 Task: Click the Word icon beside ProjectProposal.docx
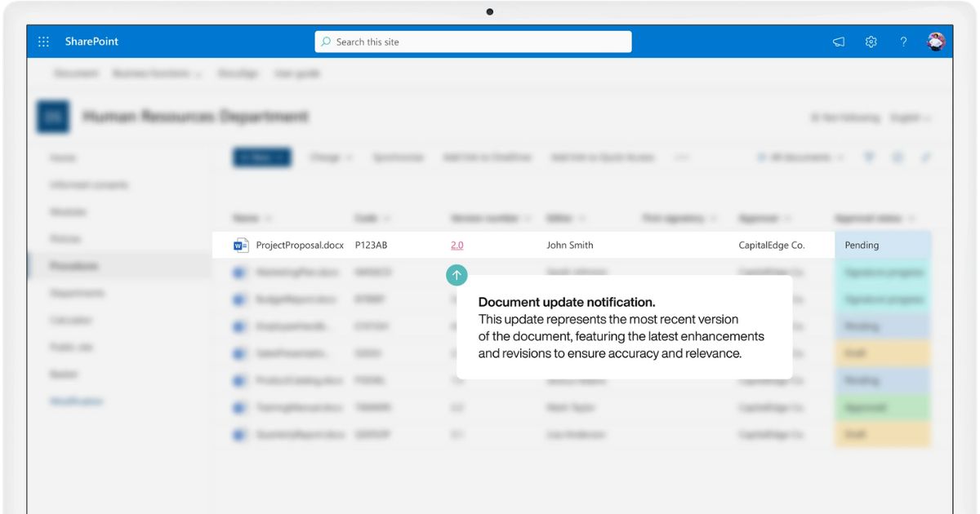tap(241, 245)
